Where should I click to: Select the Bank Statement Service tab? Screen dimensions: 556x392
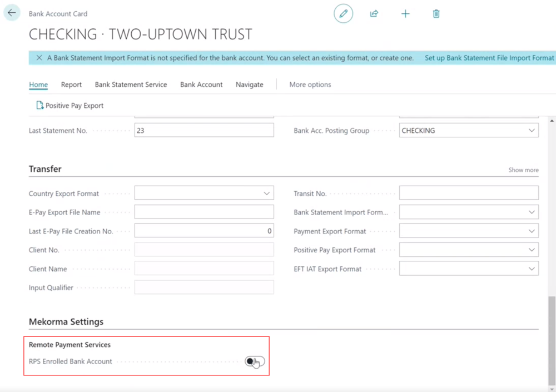131,85
